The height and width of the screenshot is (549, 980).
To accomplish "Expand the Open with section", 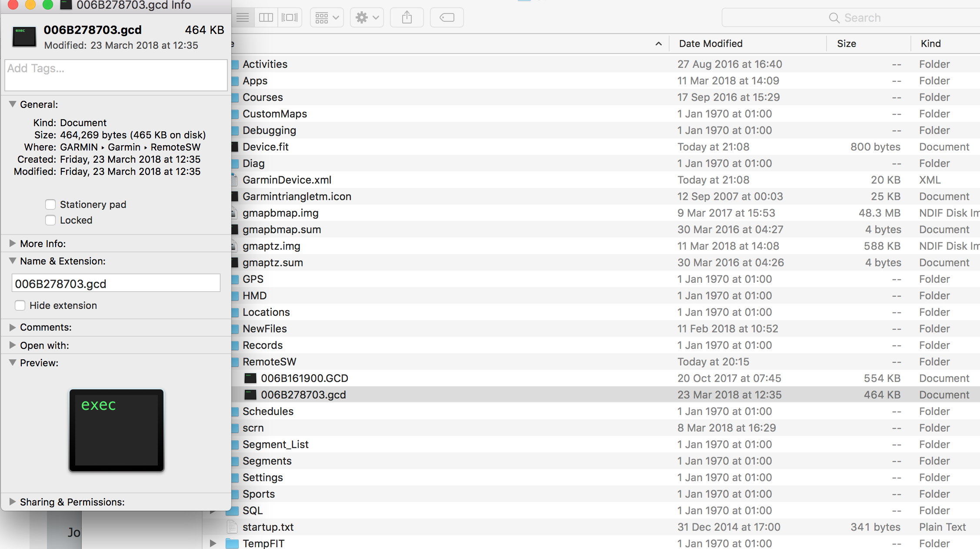I will click(x=13, y=345).
